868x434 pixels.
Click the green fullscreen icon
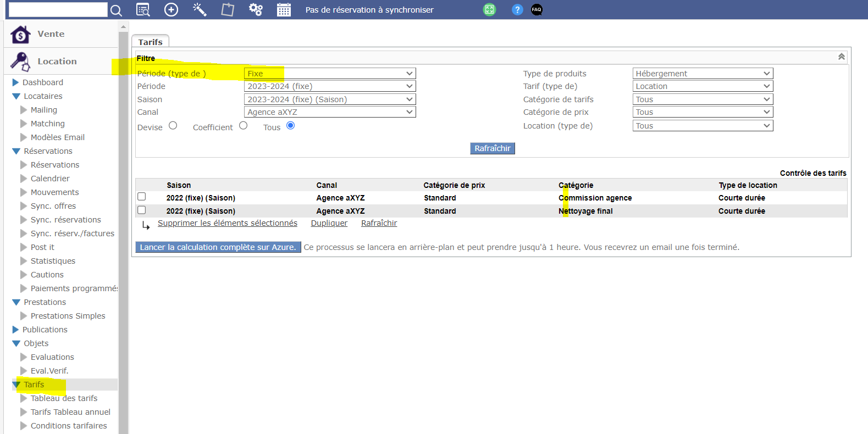[489, 10]
